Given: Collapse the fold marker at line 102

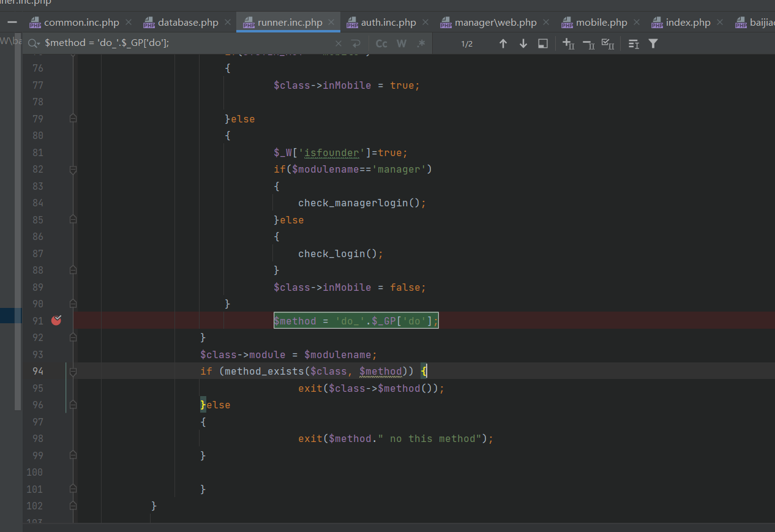Looking at the screenshot, I should pos(73,506).
